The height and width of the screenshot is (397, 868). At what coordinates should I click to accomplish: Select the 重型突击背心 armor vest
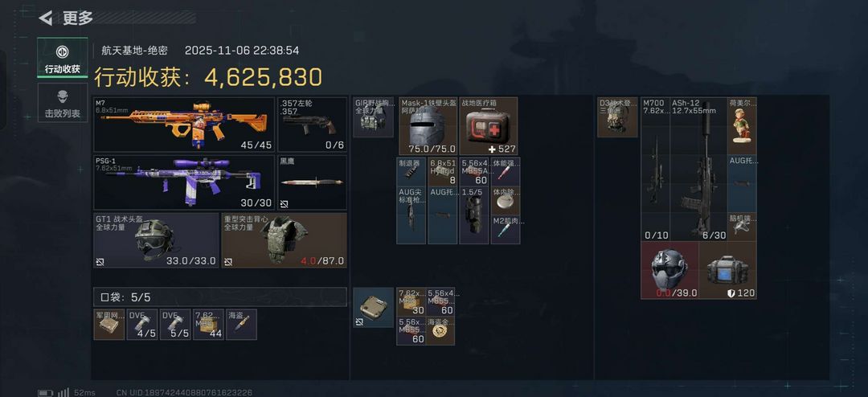(x=285, y=240)
